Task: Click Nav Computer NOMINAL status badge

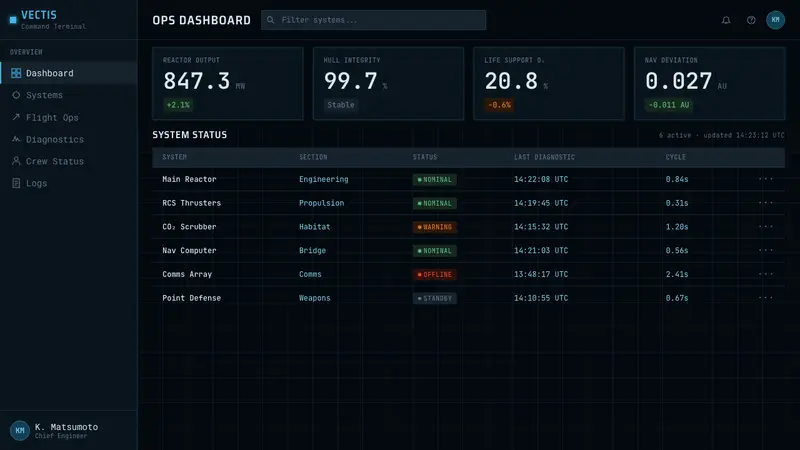Action: tap(435, 251)
